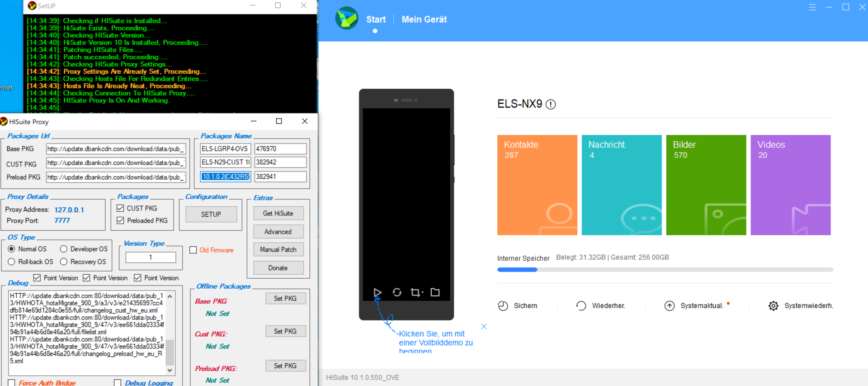Click the Systemaktual. update icon
Screen dimensions: 868x386
(670, 306)
